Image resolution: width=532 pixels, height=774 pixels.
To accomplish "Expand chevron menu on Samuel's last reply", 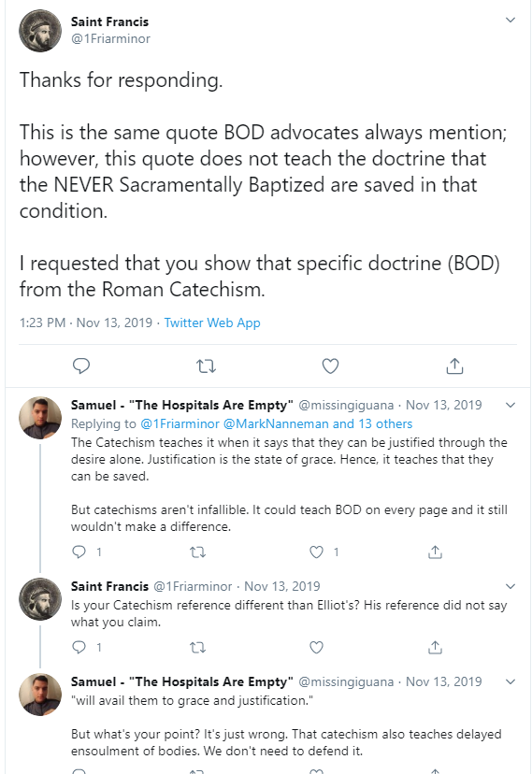I will click(510, 681).
